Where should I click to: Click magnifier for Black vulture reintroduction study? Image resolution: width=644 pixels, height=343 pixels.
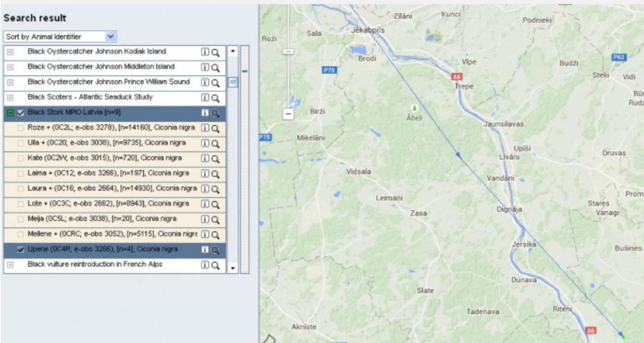215,265
